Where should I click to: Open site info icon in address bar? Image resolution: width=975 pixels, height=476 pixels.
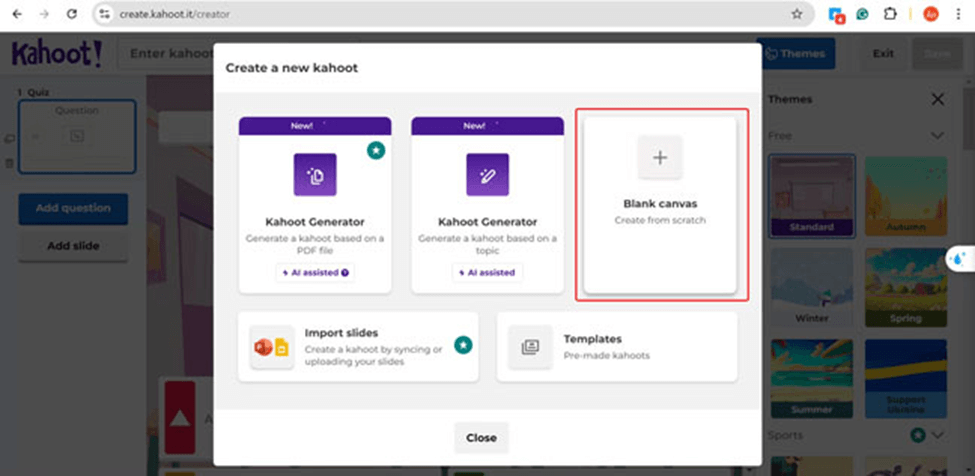coord(104,14)
